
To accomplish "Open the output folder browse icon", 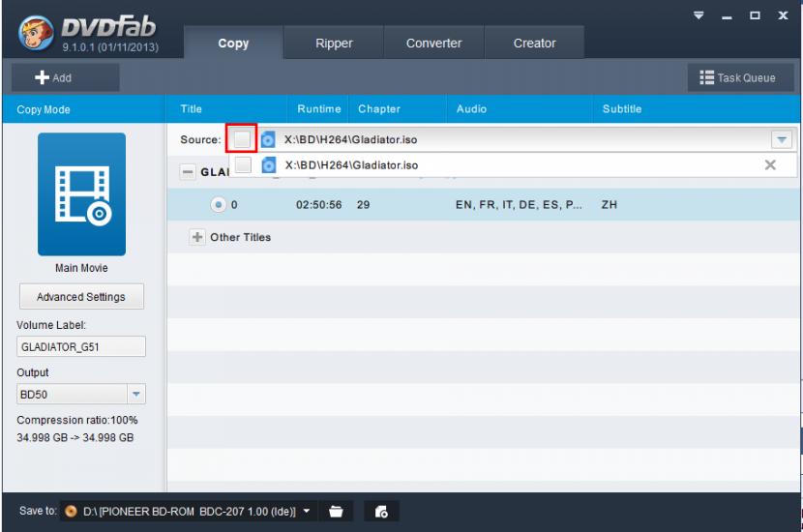I will pyautogui.click(x=336, y=511).
